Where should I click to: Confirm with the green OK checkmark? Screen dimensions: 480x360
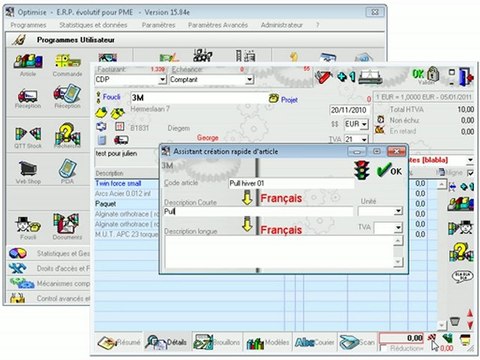click(389, 170)
